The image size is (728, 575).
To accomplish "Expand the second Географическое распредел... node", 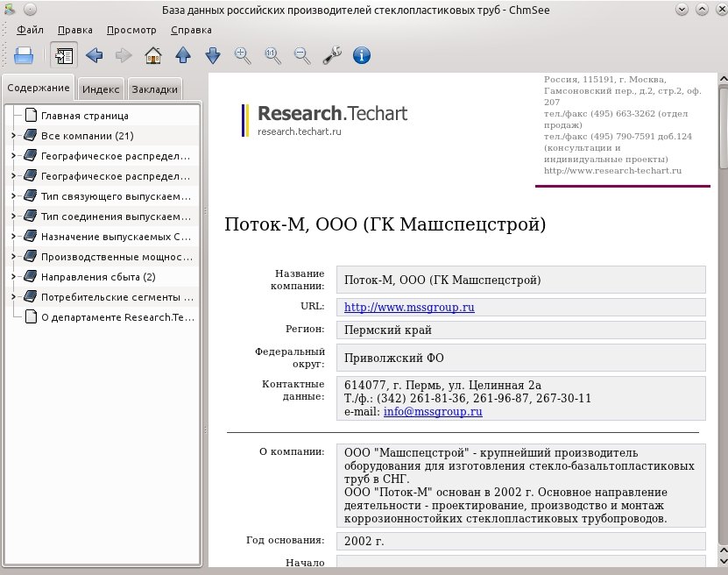I will [x=13, y=176].
